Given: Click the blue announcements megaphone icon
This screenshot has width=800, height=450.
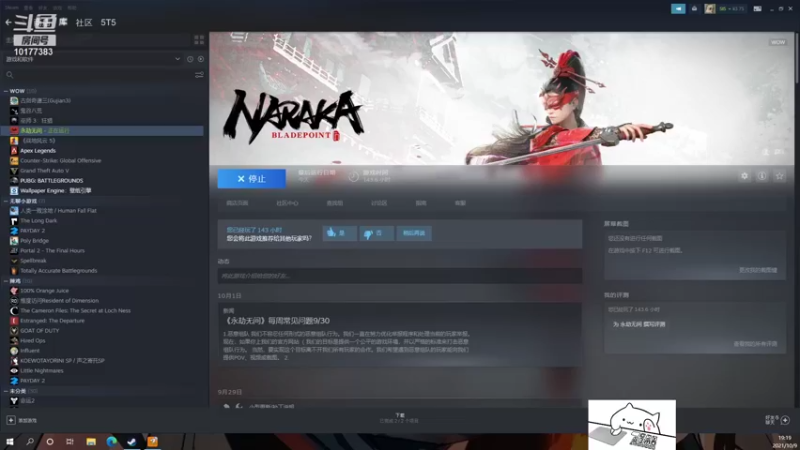Looking at the screenshot, I should pyautogui.click(x=678, y=9).
